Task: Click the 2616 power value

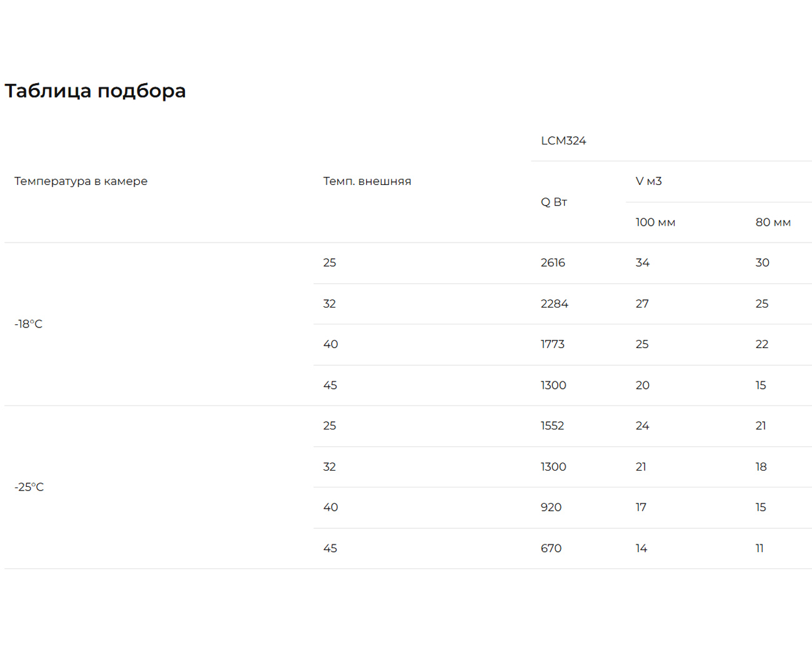Action: tap(553, 262)
